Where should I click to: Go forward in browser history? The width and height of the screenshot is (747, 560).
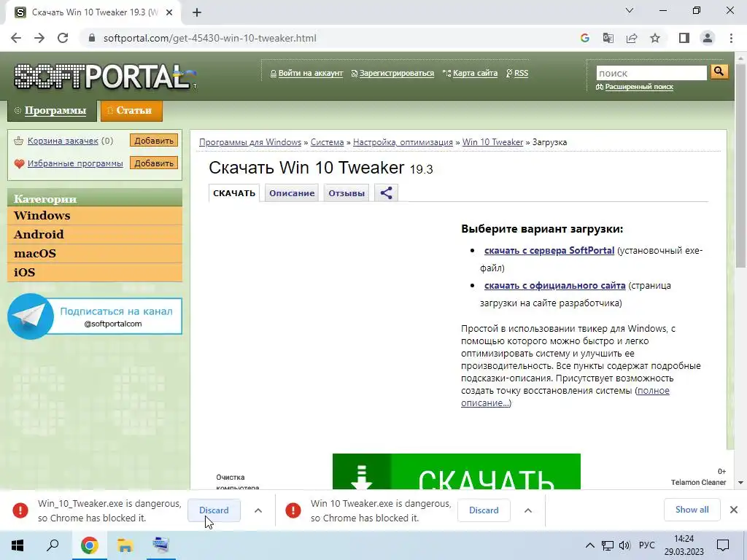pyautogui.click(x=39, y=38)
